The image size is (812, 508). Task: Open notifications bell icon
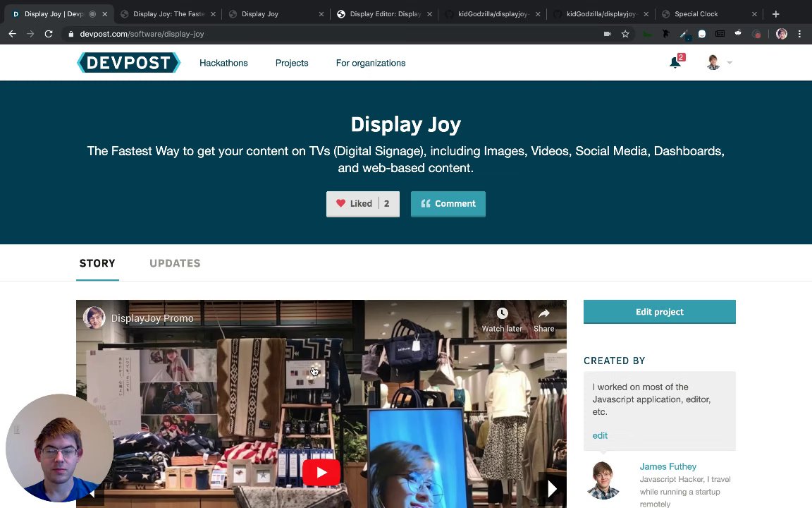[676, 61]
